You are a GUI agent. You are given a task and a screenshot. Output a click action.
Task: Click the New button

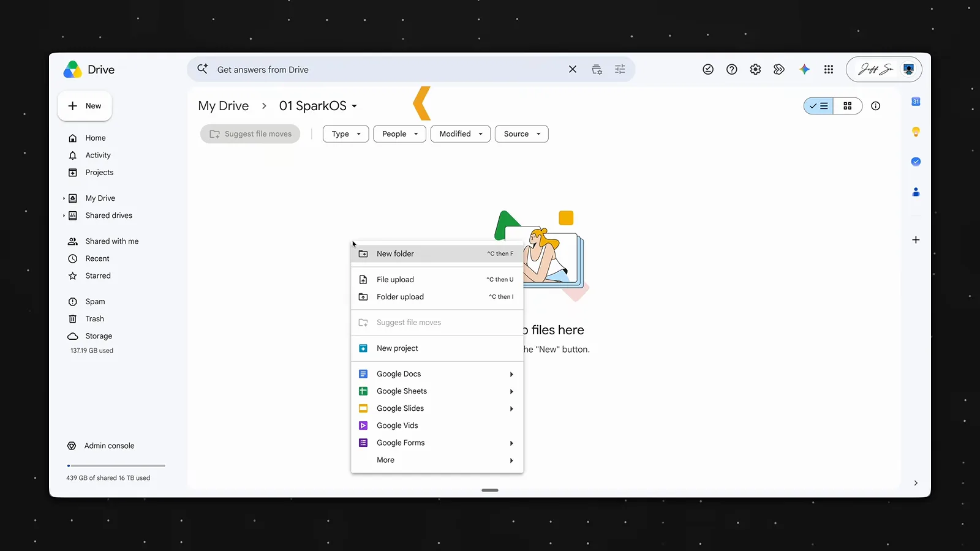point(85,106)
